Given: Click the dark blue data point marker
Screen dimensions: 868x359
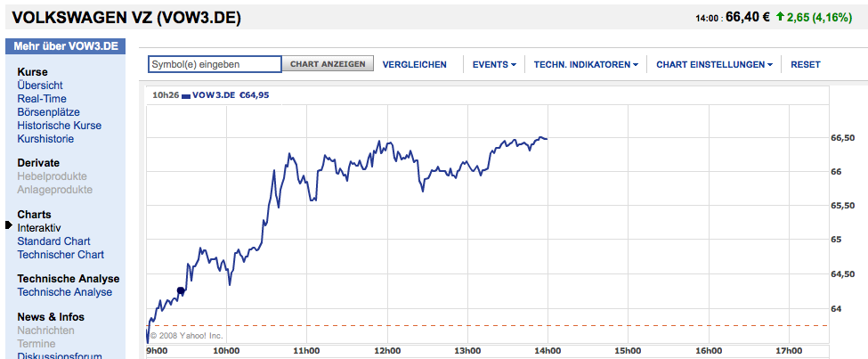Looking at the screenshot, I should [x=181, y=290].
